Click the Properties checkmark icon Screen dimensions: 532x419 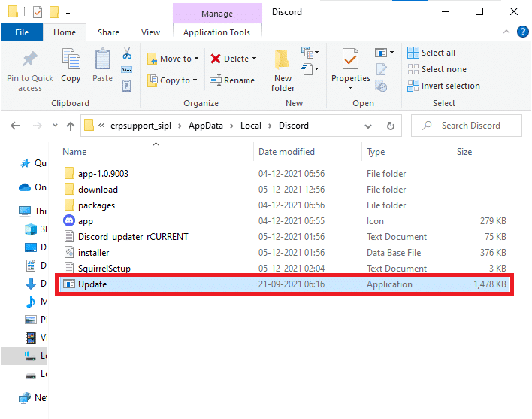point(350,59)
